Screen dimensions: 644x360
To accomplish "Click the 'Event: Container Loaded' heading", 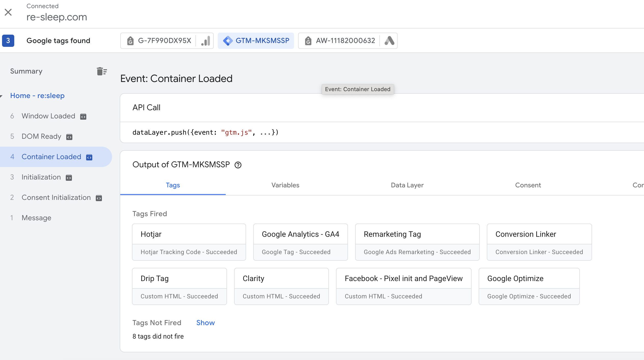I will 176,79.
